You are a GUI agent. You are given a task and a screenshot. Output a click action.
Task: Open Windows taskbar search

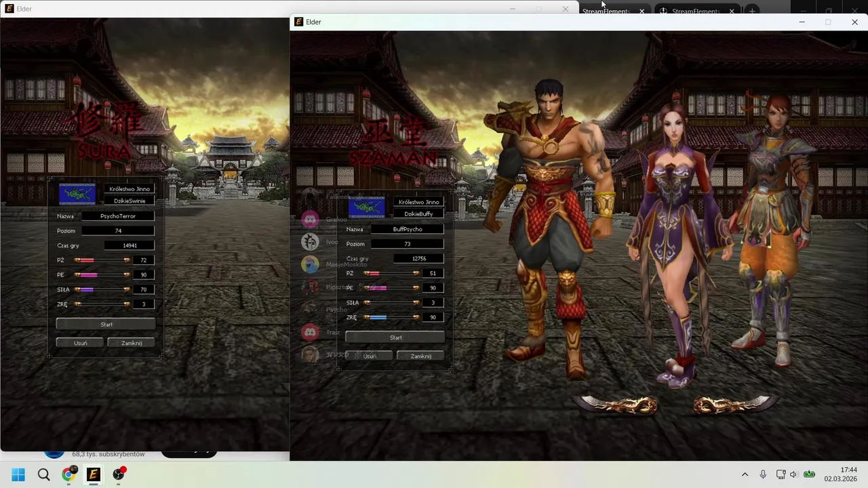tap(43, 474)
